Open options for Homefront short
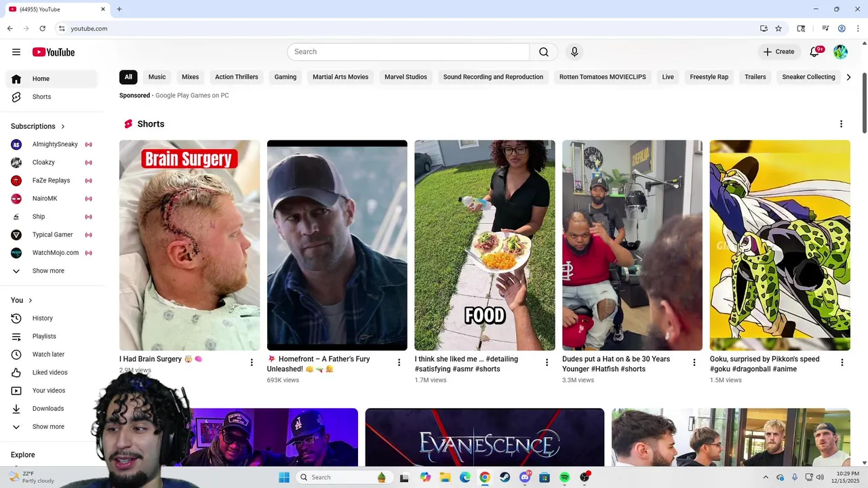Viewport: 868px width, 488px height. pyautogui.click(x=399, y=363)
